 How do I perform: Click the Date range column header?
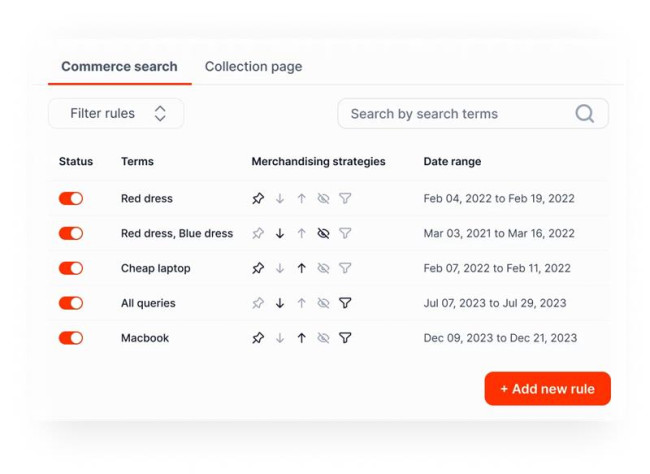[452, 162]
